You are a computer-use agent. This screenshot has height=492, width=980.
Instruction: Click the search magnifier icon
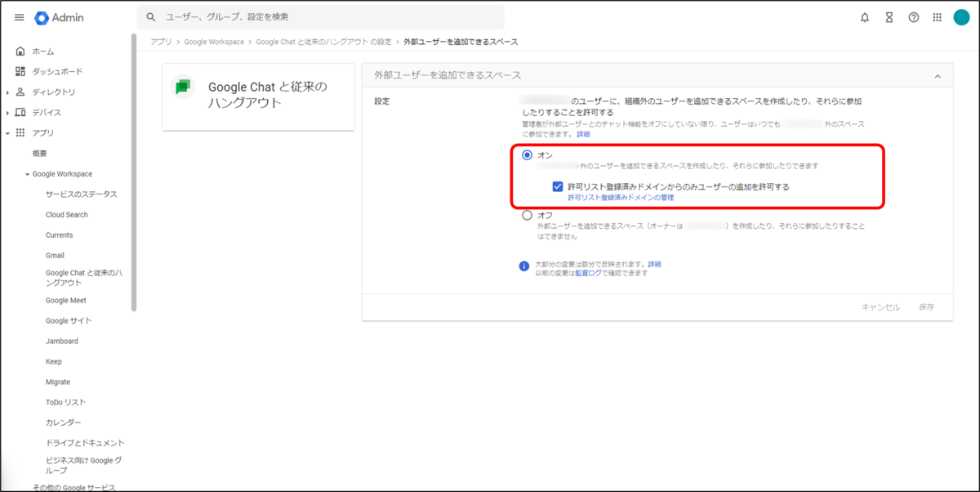tap(150, 17)
